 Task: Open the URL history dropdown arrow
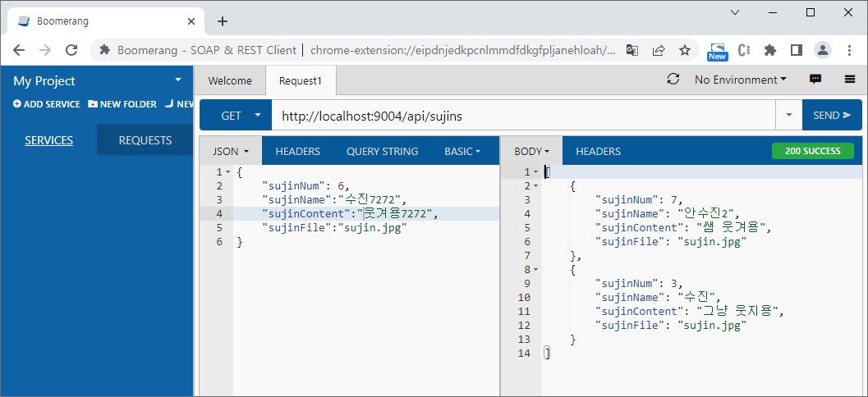[789, 115]
